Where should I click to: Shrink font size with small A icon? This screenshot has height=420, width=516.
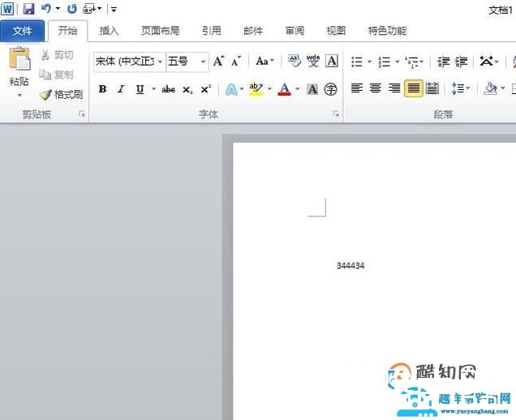tap(236, 61)
